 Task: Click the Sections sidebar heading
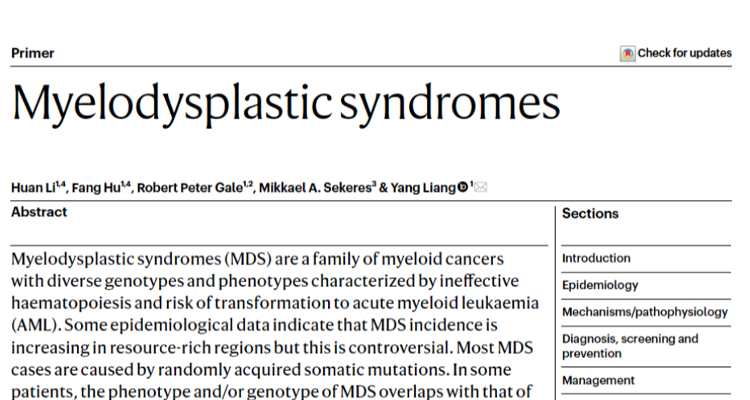coord(590,213)
